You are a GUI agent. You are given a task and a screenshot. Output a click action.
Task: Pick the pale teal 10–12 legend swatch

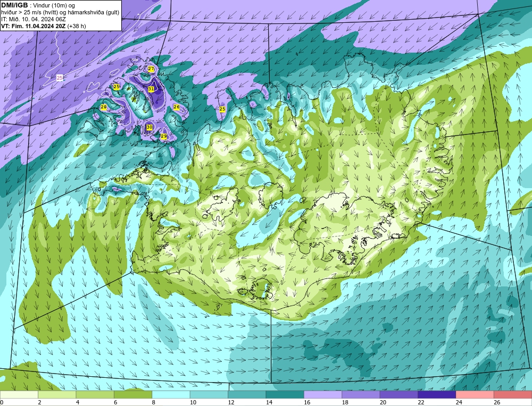tap(209, 394)
